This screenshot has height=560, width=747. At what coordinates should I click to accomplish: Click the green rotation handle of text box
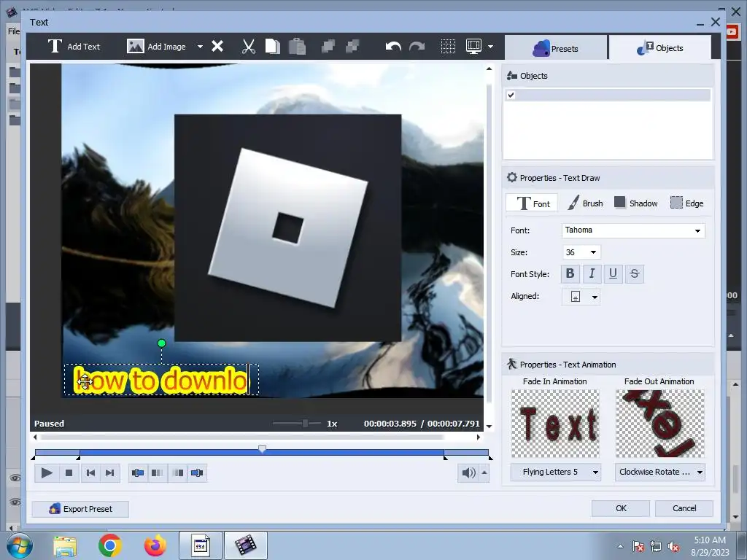coord(161,343)
